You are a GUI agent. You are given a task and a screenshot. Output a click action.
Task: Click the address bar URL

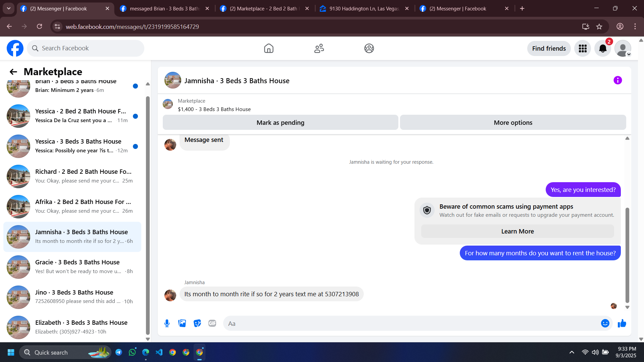coord(132,27)
